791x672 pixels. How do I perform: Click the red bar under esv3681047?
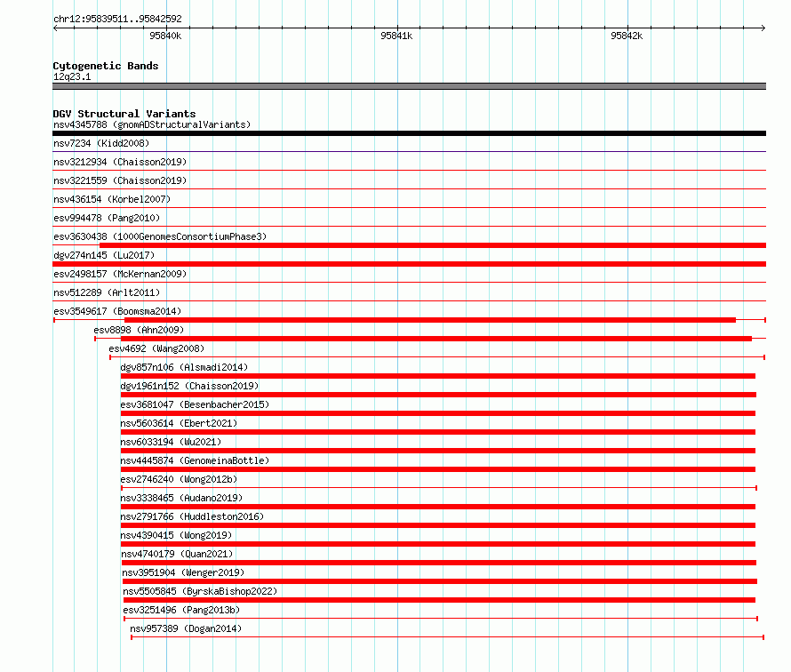click(x=438, y=413)
